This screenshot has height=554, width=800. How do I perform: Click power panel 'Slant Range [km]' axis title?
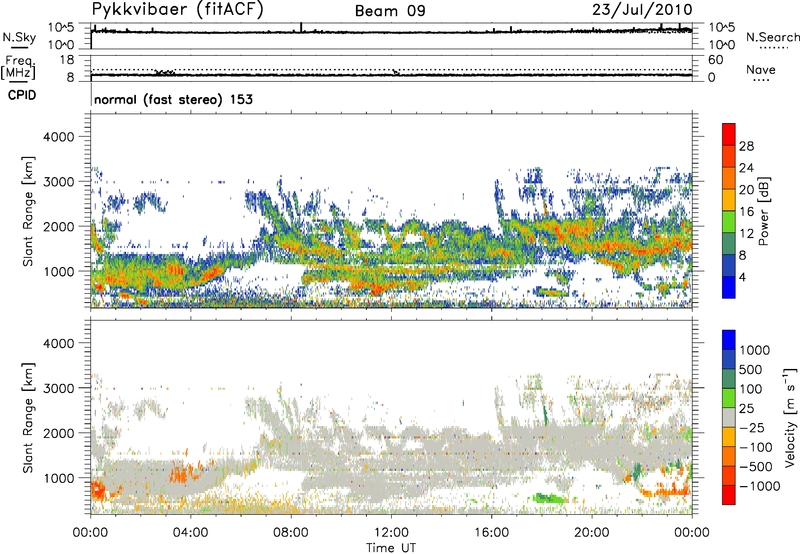coord(28,211)
